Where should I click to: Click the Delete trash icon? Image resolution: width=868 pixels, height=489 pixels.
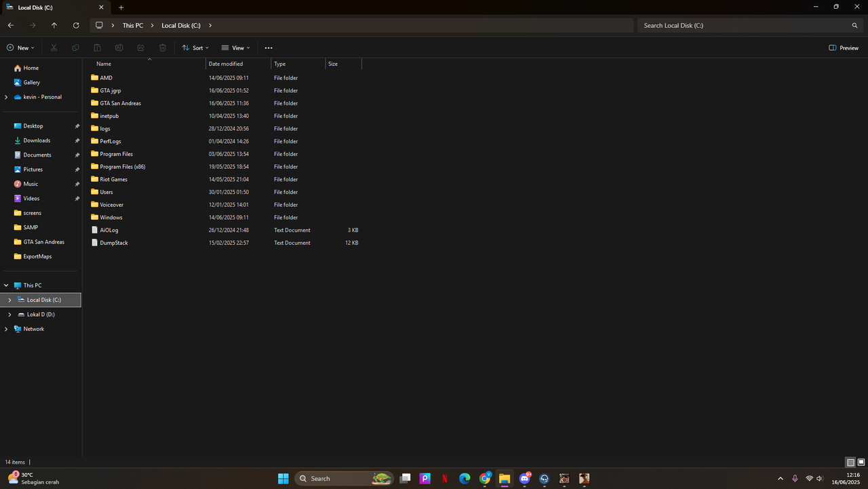pos(163,48)
